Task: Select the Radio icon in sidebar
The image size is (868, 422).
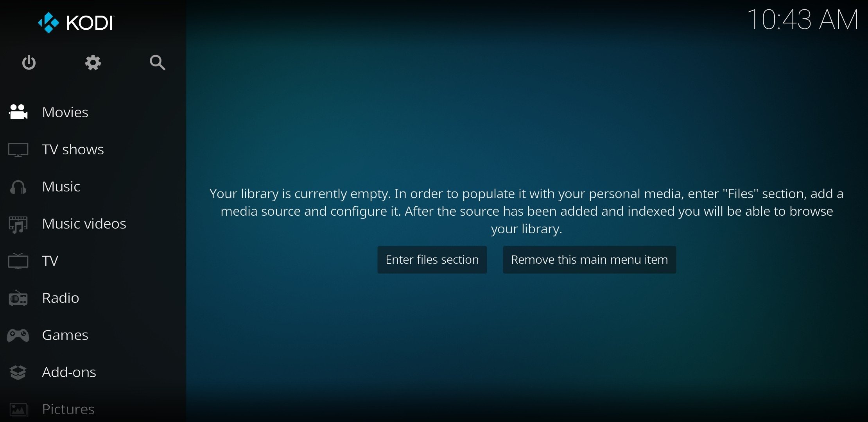Action: click(x=18, y=298)
